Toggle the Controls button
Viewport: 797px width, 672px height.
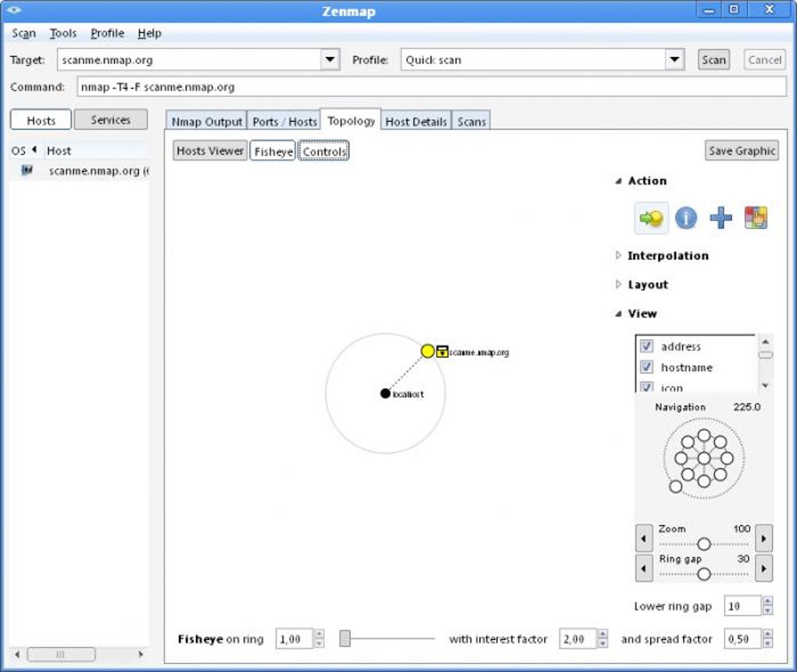point(323,151)
